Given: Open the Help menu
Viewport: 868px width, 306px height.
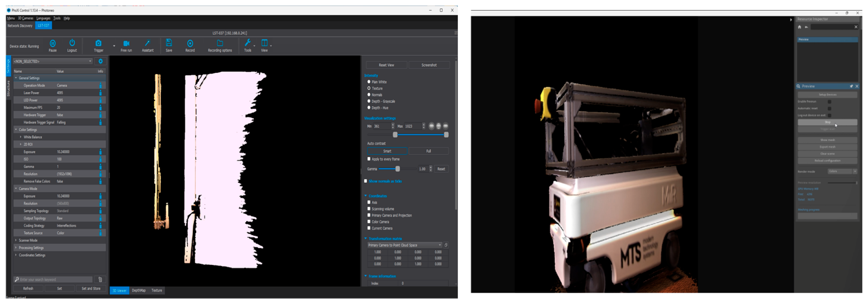Looking at the screenshot, I should (x=67, y=18).
